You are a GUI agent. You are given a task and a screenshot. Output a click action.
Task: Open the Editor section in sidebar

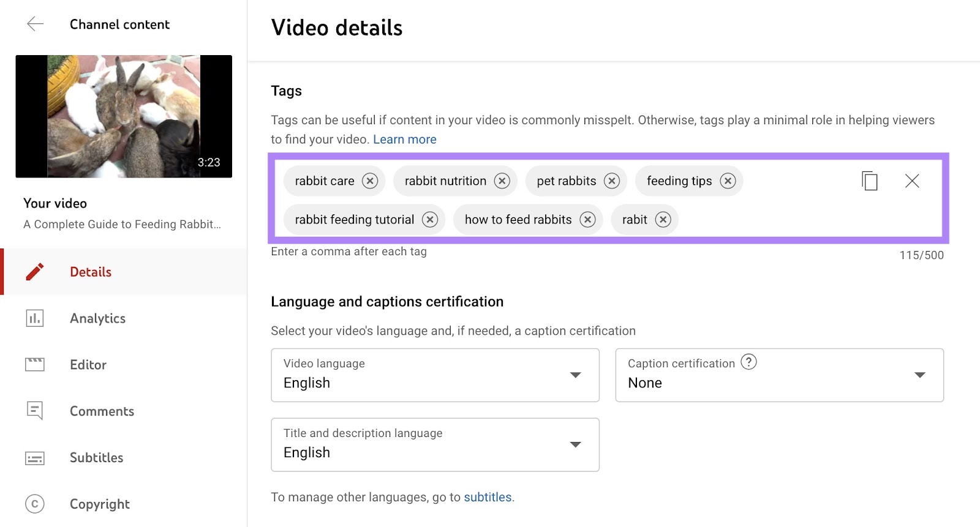point(88,365)
